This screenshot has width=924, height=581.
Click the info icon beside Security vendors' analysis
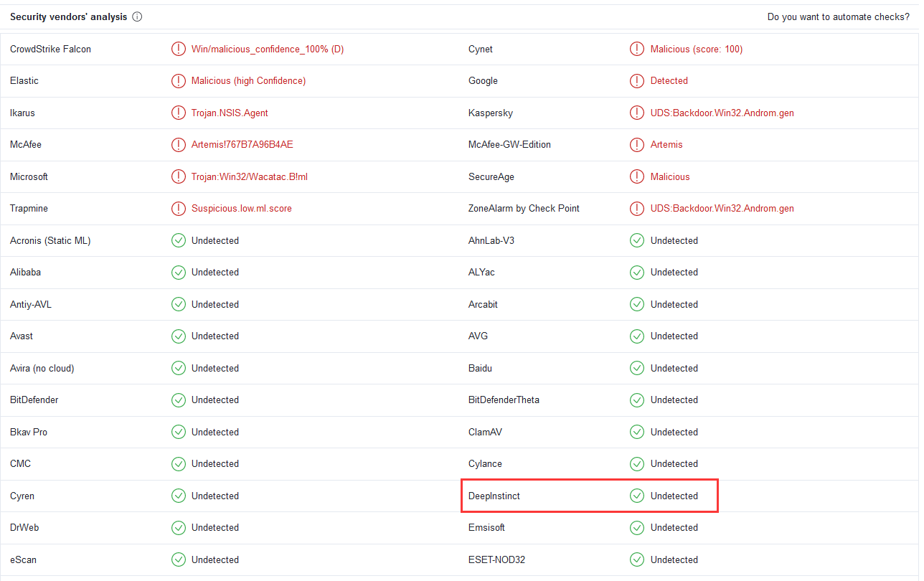137,17
